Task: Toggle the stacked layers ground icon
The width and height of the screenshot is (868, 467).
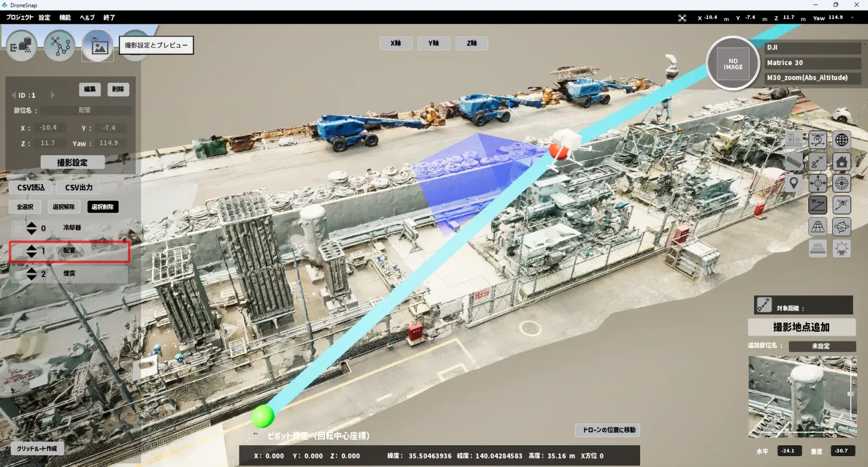Action: coord(818,249)
